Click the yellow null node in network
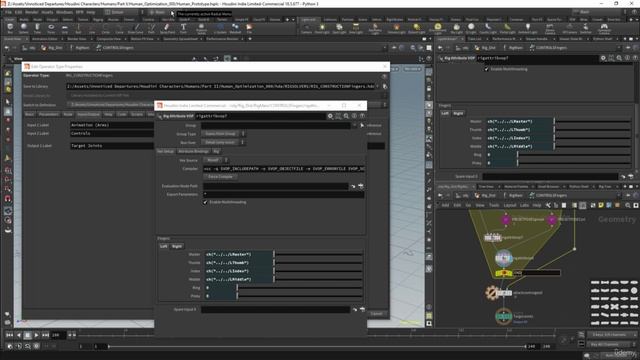 [x=504, y=273]
